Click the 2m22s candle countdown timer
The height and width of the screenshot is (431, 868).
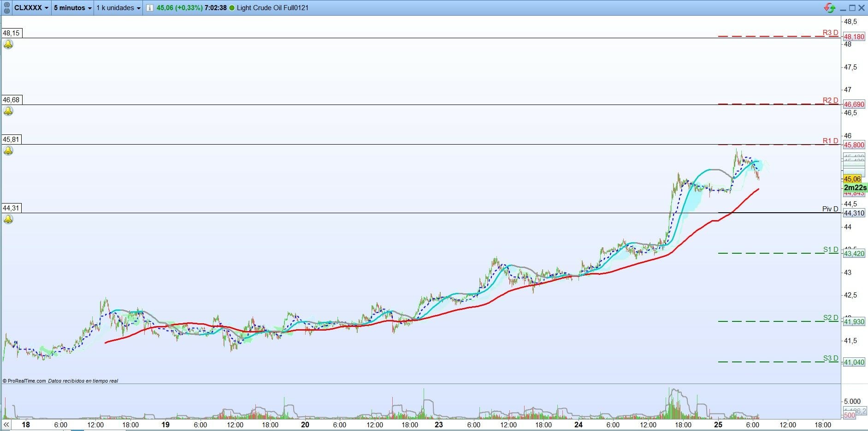(x=855, y=188)
